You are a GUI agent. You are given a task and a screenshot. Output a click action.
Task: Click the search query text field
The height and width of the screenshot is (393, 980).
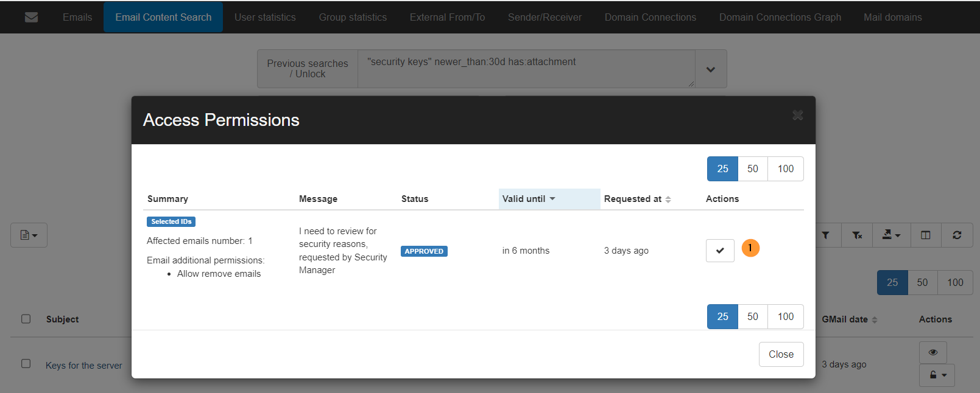(526, 69)
